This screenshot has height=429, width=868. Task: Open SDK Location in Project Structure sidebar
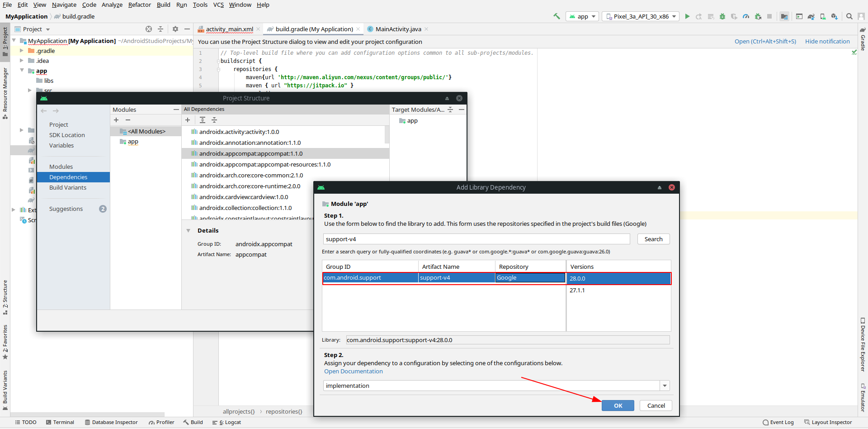pyautogui.click(x=67, y=135)
